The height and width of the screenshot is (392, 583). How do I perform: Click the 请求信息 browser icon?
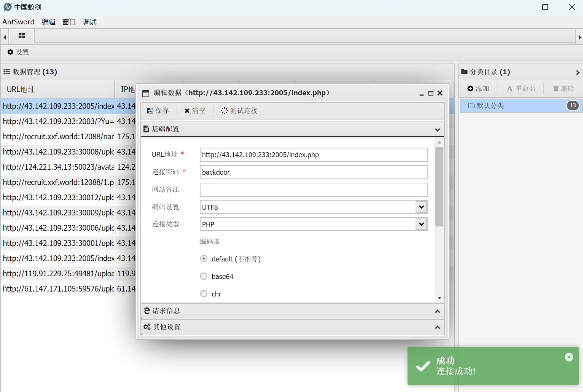click(x=147, y=311)
